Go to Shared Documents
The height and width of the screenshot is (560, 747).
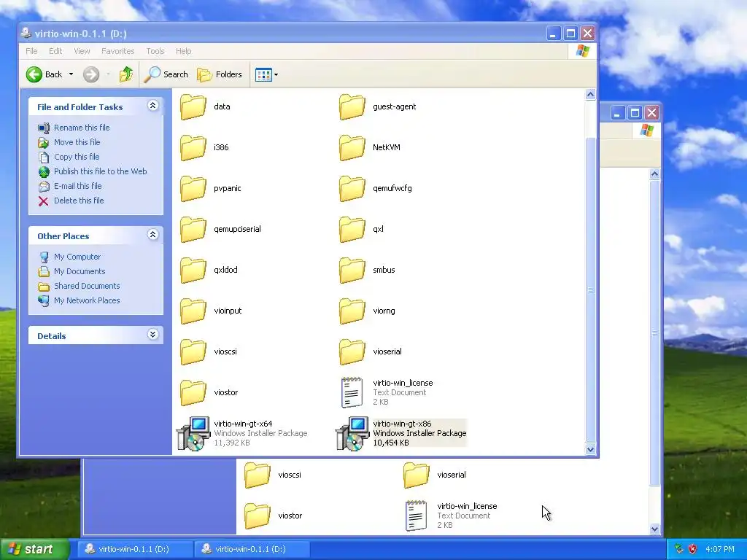point(79,286)
